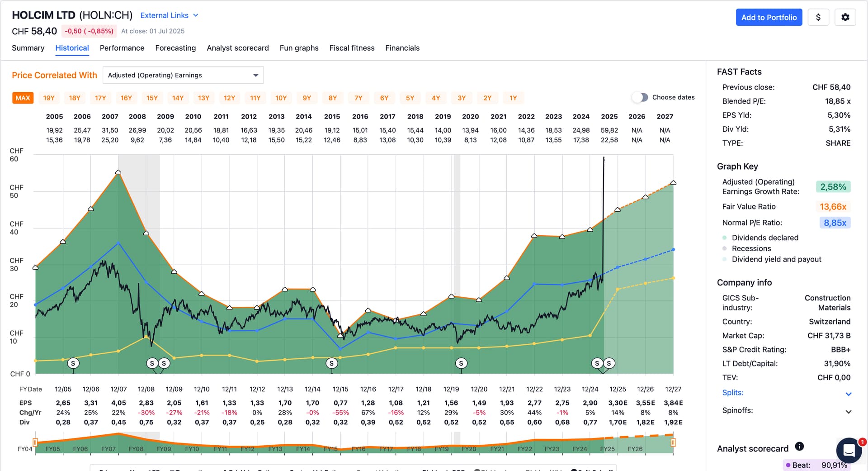Click the -55% Chg/Yr value
This screenshot has height=471, width=868.
point(340,413)
